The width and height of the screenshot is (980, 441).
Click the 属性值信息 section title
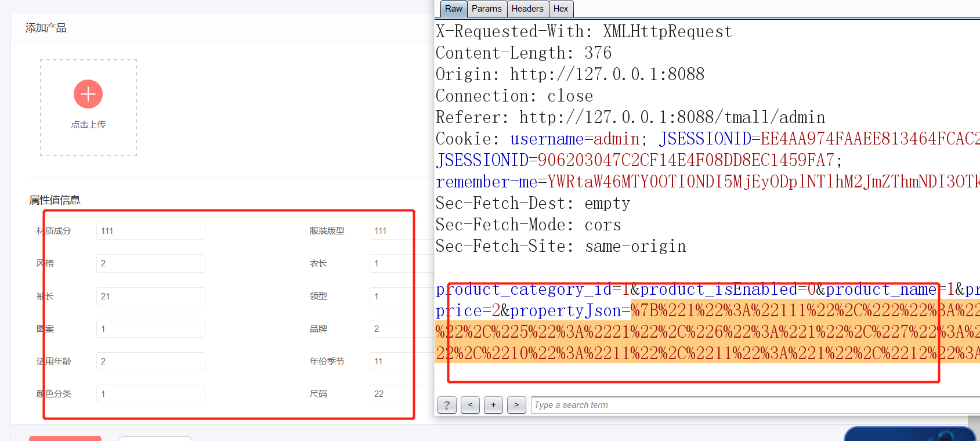[x=55, y=200]
